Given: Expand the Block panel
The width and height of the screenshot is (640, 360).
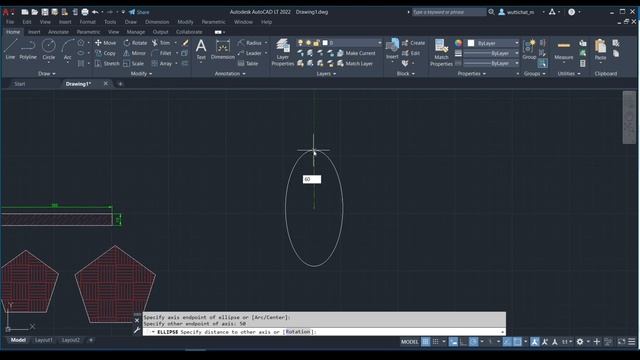Looking at the screenshot, I should click(x=406, y=74).
